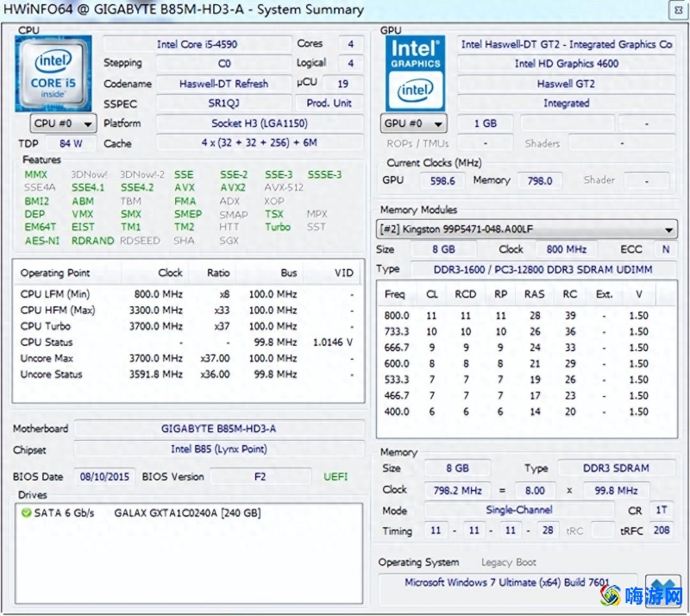Viewport: 690px width, 616px height.
Task: Click the RAS column header in timings table
Action: (x=534, y=294)
